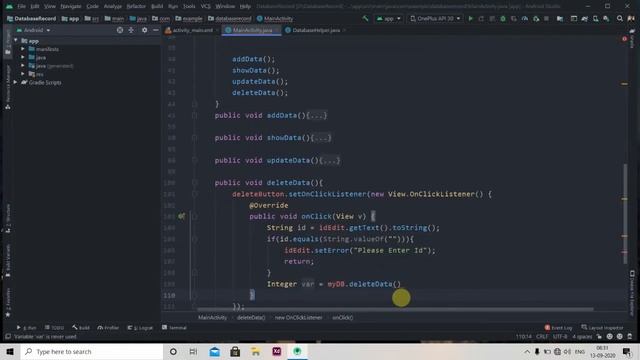Click the Windows search box
This screenshot has height=360, width=640.
tap(92, 351)
